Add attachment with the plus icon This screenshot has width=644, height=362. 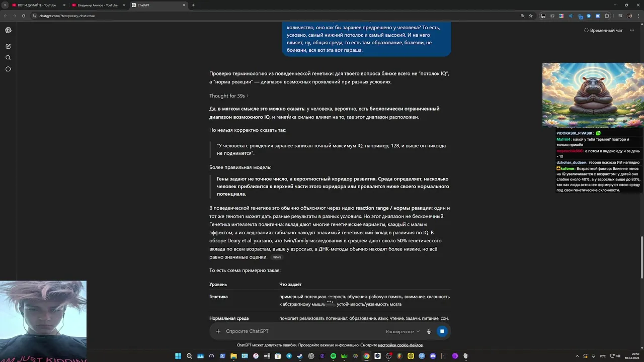coord(218,331)
